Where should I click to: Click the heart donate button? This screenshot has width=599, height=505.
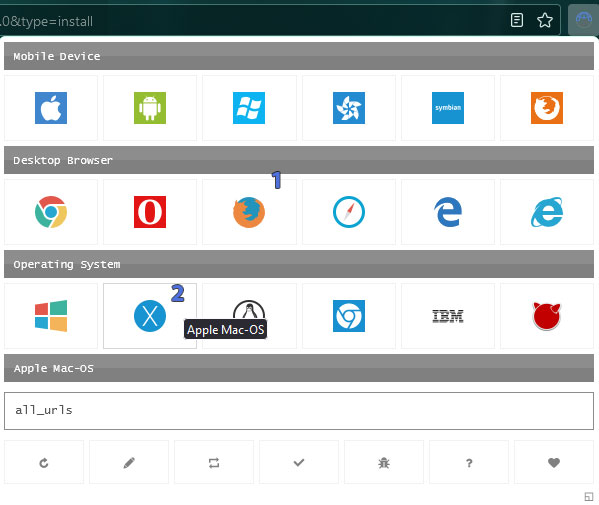click(x=554, y=462)
